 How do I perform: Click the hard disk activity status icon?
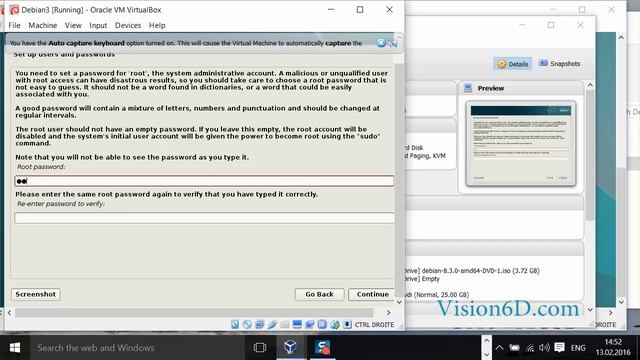pos(235,324)
